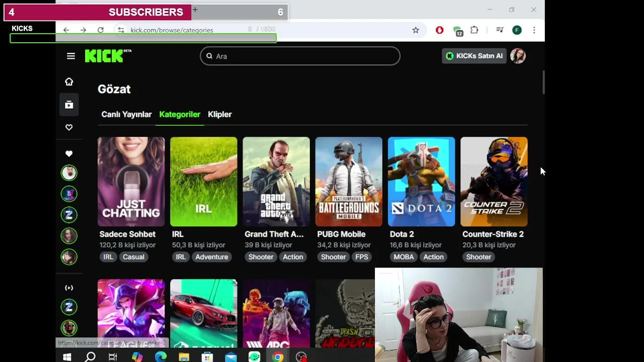644x362 pixels.
Task: Go to Home in Kick sidebar
Action: [x=69, y=81]
